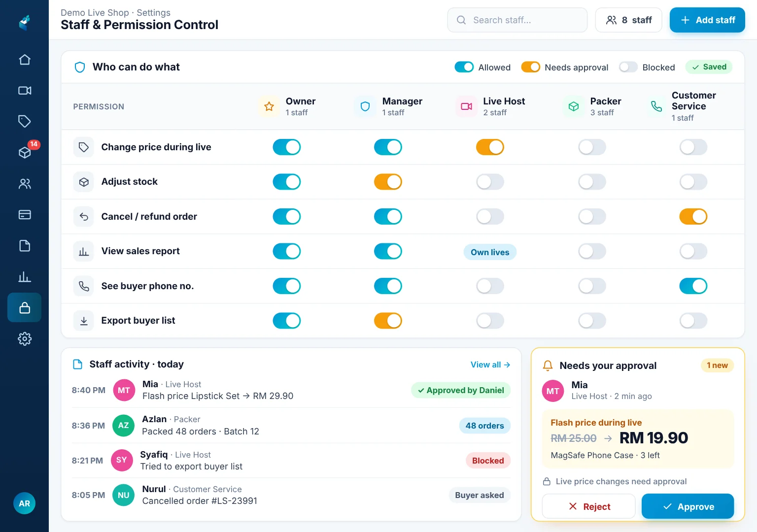Click the 48 orders badge
Image resolution: width=757 pixels, height=532 pixels.
coord(485,426)
